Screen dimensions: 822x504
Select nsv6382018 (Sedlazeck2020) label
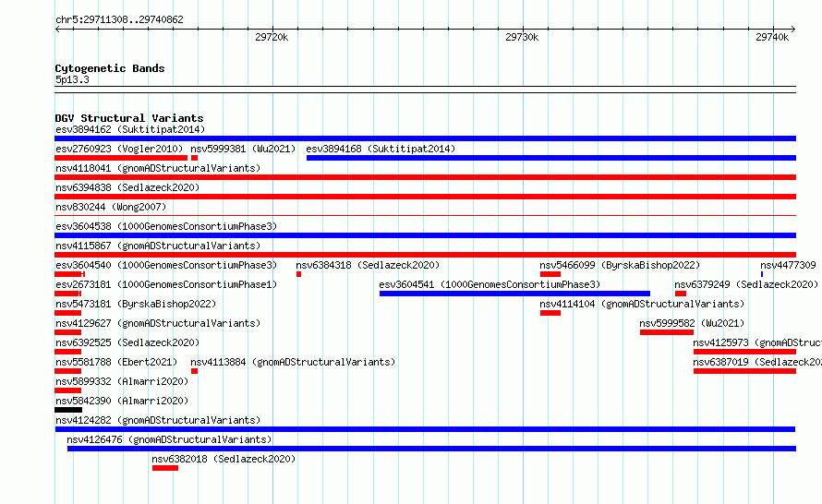[224, 459]
